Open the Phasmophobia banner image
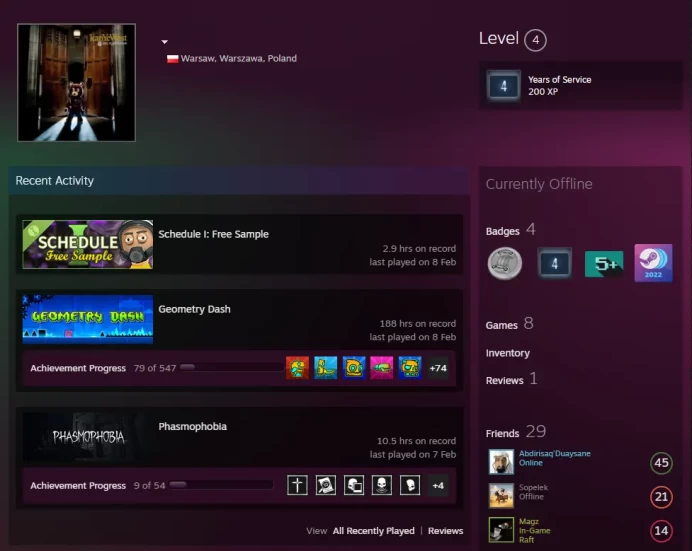Viewport: 692px width, 551px height. point(88,437)
